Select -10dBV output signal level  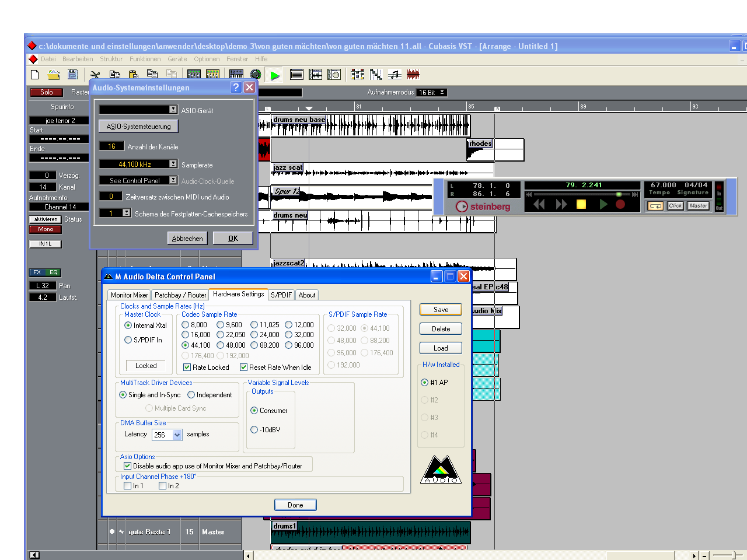(x=254, y=430)
